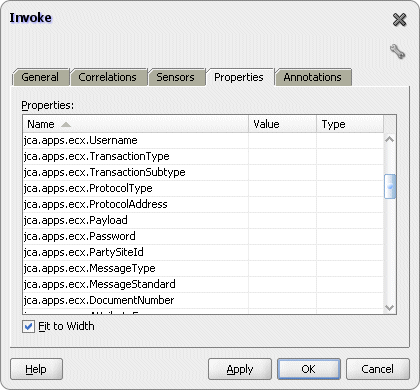Select the jca.apps.ecx.TransactionType row

tap(203, 156)
